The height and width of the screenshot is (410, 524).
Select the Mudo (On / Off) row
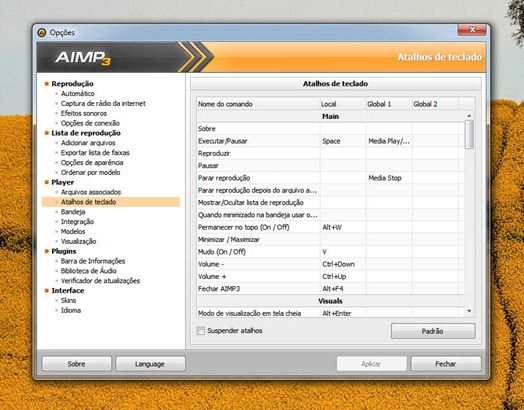(x=331, y=252)
